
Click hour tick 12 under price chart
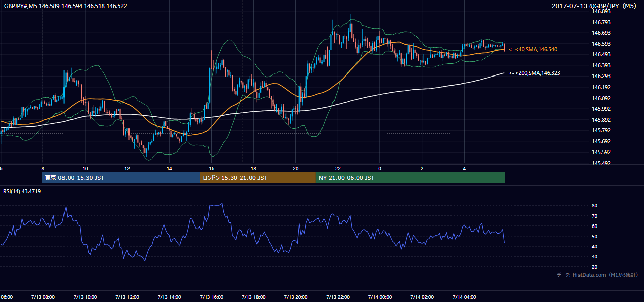127,168
